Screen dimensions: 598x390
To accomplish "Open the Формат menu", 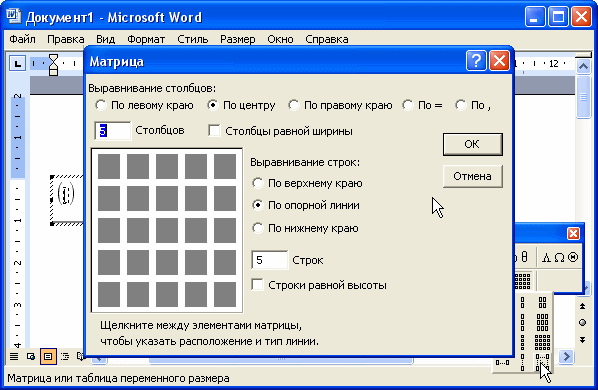I will [x=146, y=39].
